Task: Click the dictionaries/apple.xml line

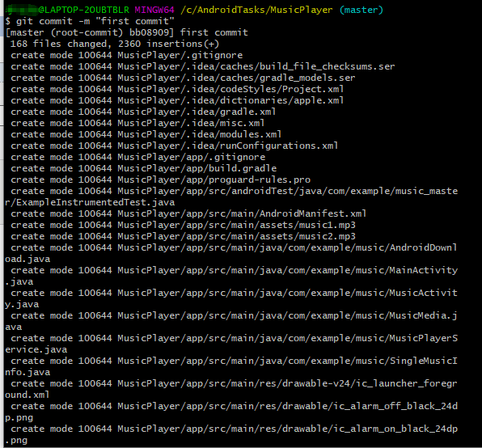Action: point(177,100)
